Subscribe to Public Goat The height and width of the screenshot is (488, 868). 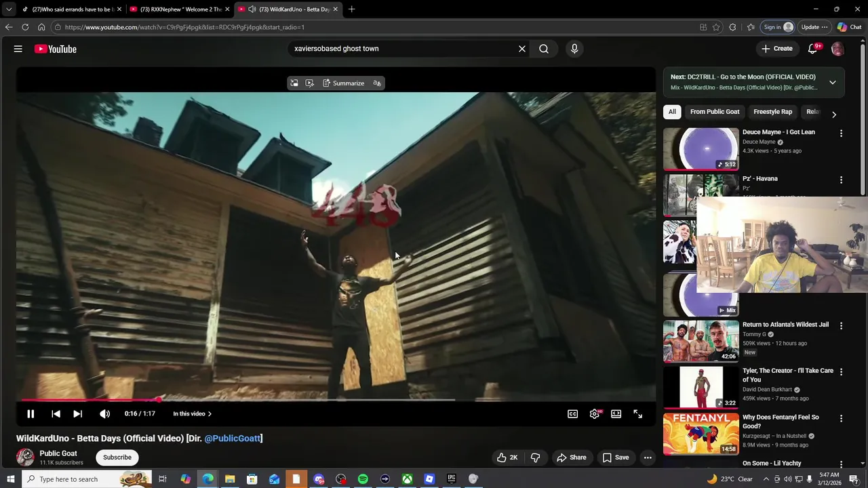coord(117,457)
